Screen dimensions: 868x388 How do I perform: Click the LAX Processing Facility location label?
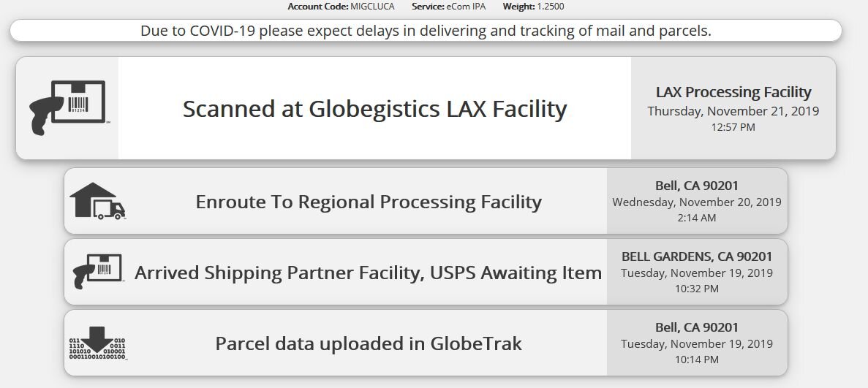coord(733,92)
